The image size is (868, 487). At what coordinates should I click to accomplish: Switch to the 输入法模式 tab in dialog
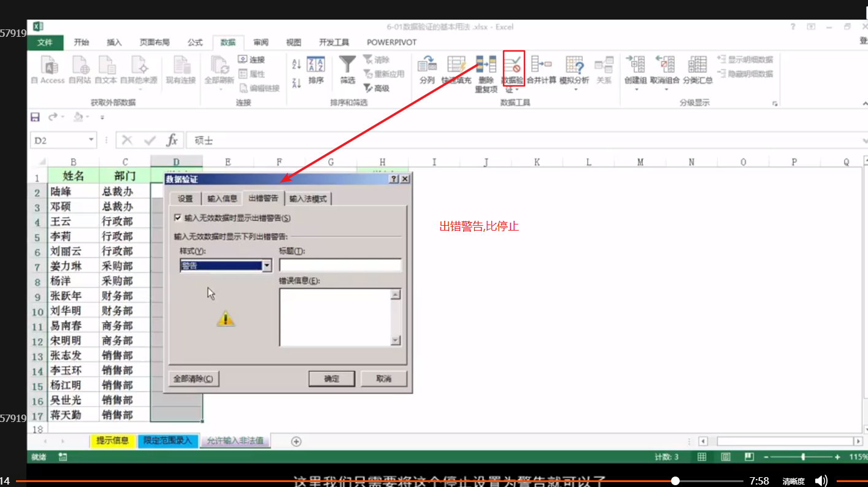(309, 199)
